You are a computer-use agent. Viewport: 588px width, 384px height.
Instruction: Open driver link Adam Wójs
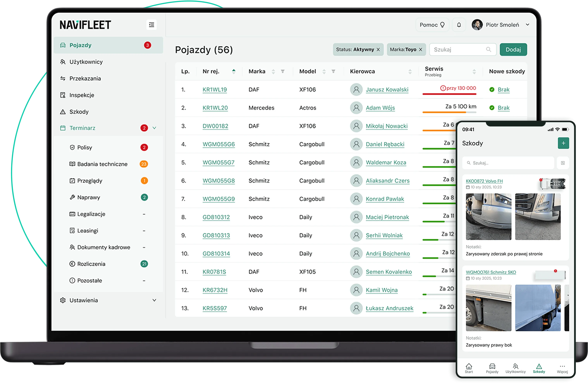pyautogui.click(x=380, y=108)
